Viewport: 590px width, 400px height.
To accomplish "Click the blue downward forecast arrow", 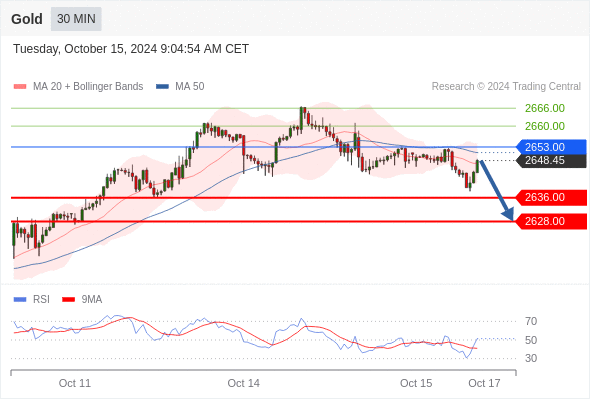I will pos(496,190).
